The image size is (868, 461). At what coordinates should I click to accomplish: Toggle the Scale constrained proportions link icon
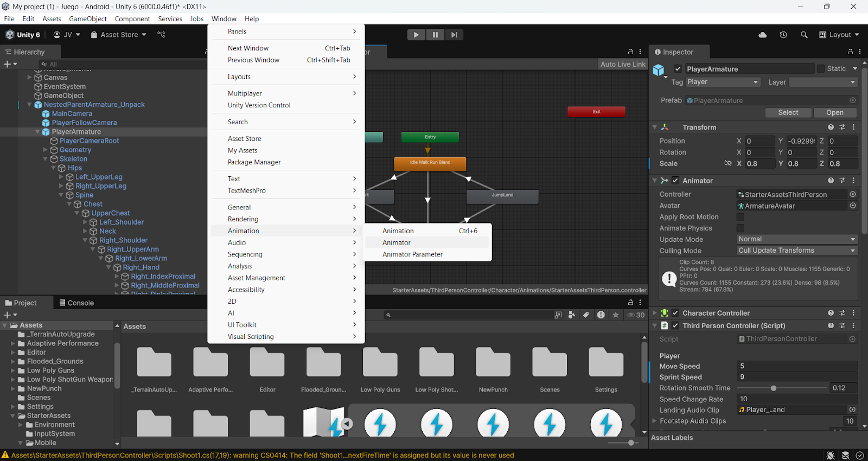pyautogui.click(x=728, y=163)
